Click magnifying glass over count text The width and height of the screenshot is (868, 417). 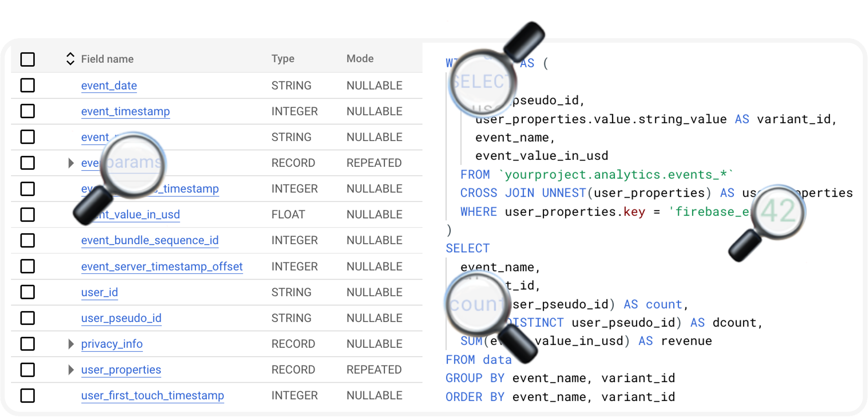click(478, 304)
